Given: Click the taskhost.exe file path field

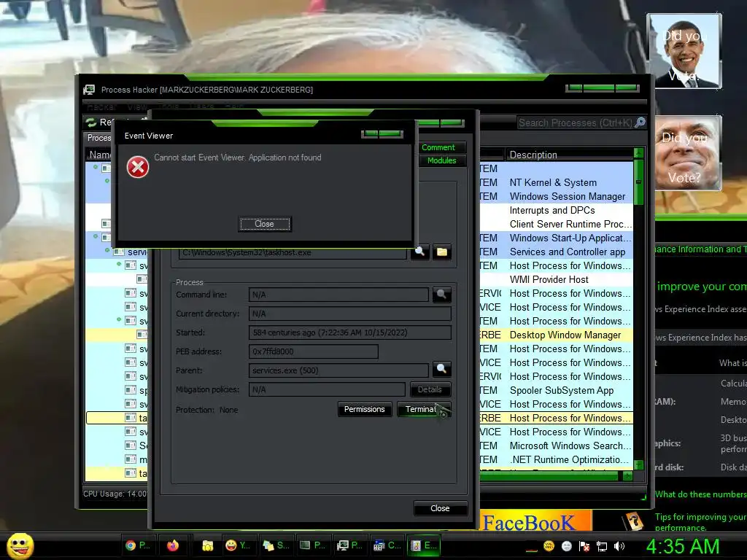Looking at the screenshot, I should tap(293, 252).
